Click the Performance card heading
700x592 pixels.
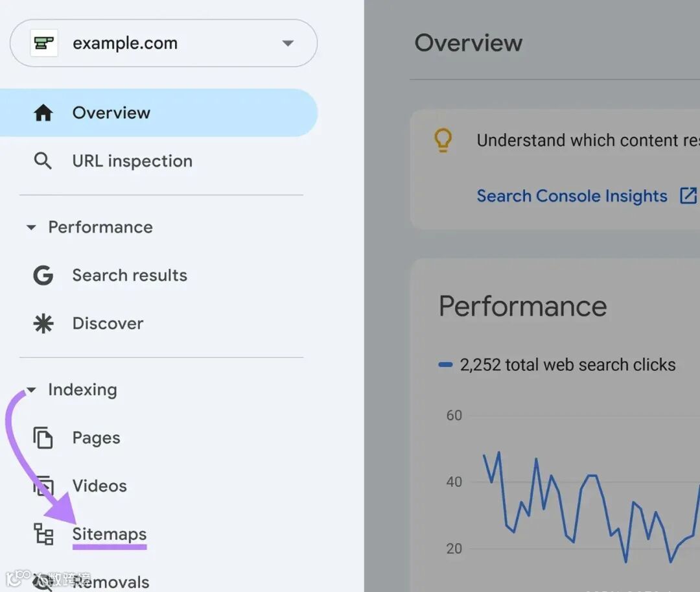point(523,306)
